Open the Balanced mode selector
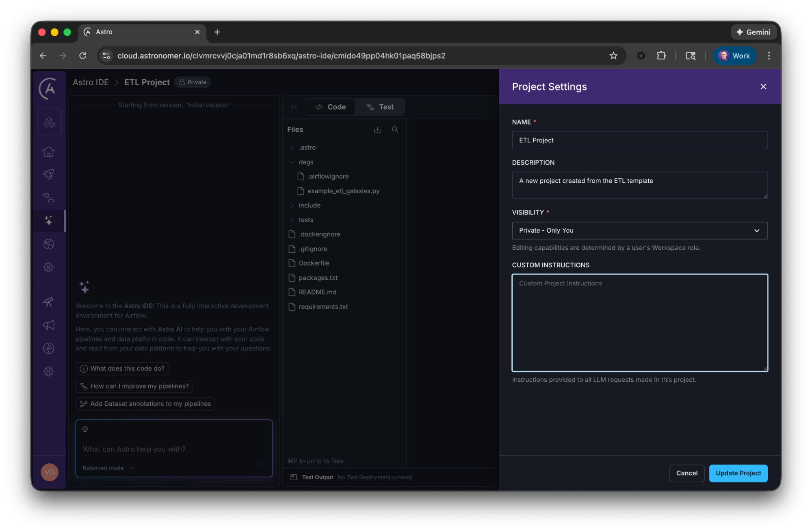 108,468
